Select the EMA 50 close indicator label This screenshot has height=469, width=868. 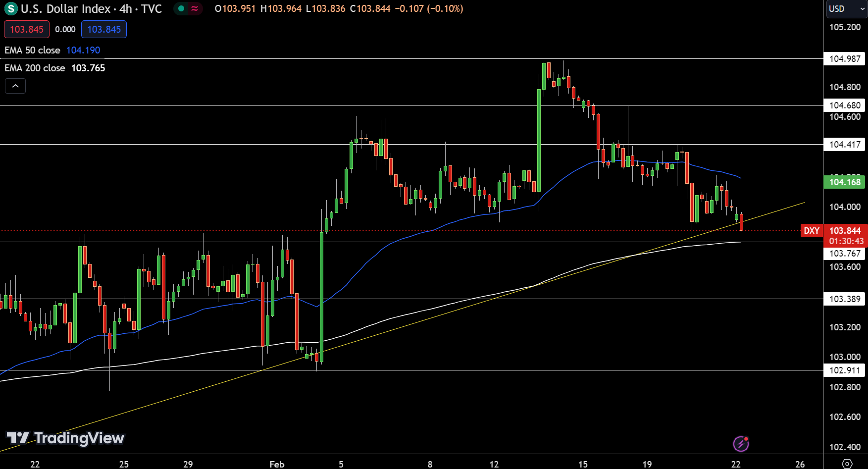pos(32,50)
